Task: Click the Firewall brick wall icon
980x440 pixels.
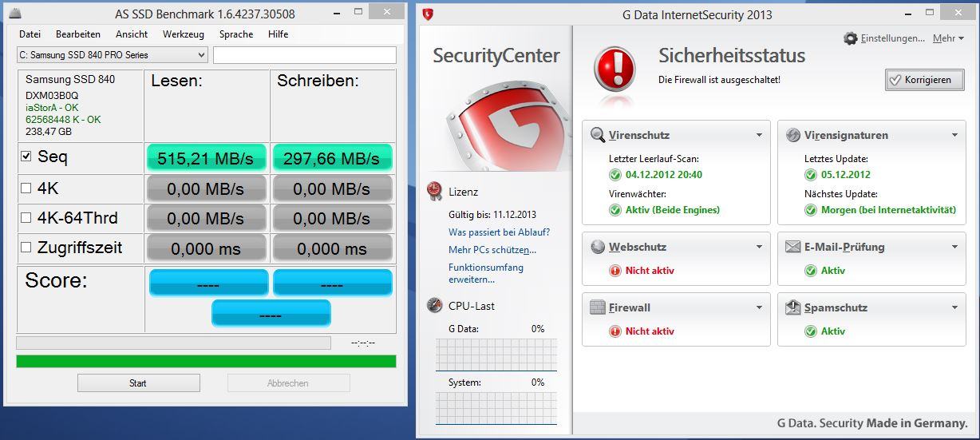Action: 598,307
